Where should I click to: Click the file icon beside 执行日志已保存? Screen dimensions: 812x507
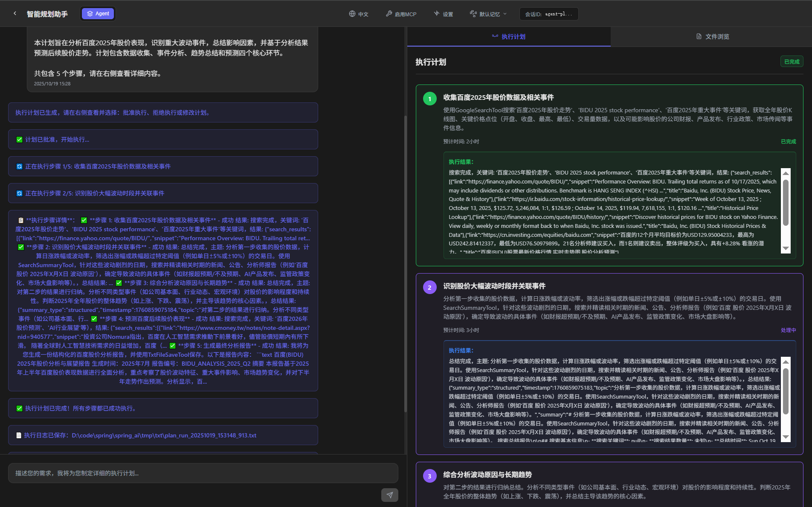(19, 435)
